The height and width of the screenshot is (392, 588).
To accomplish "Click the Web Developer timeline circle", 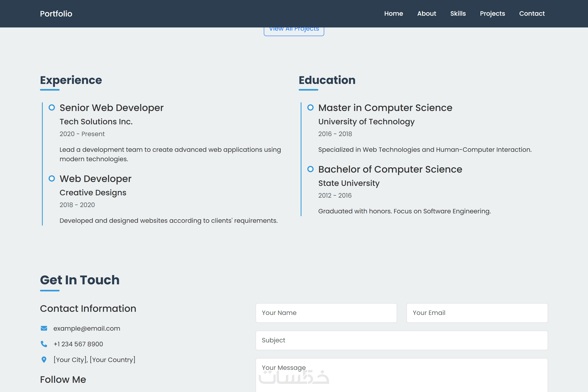I will (x=52, y=179).
